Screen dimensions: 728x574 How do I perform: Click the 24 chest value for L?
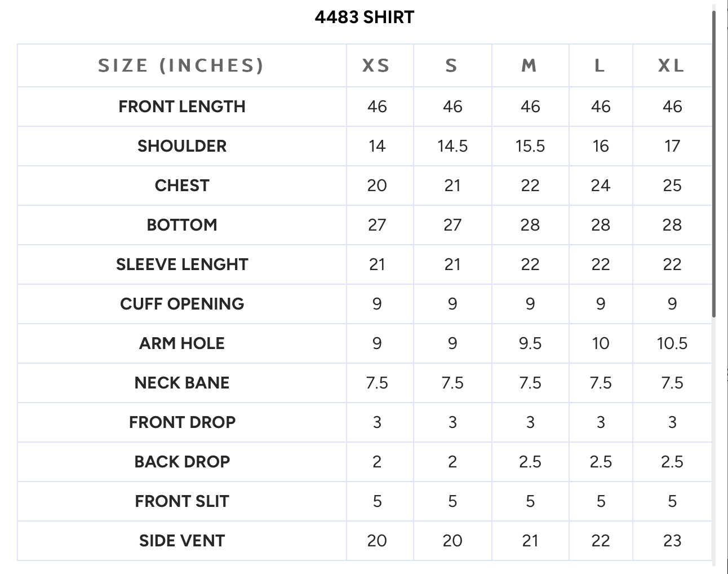click(601, 186)
